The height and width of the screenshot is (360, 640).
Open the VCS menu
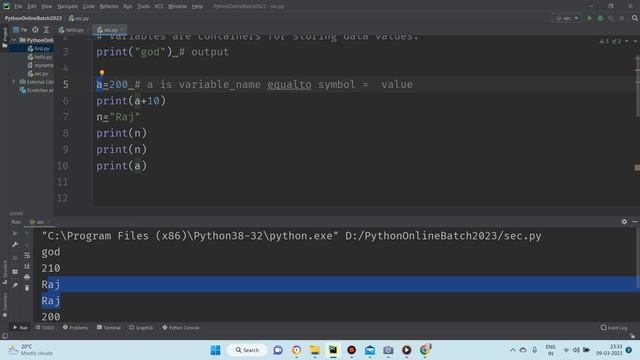click(x=159, y=7)
